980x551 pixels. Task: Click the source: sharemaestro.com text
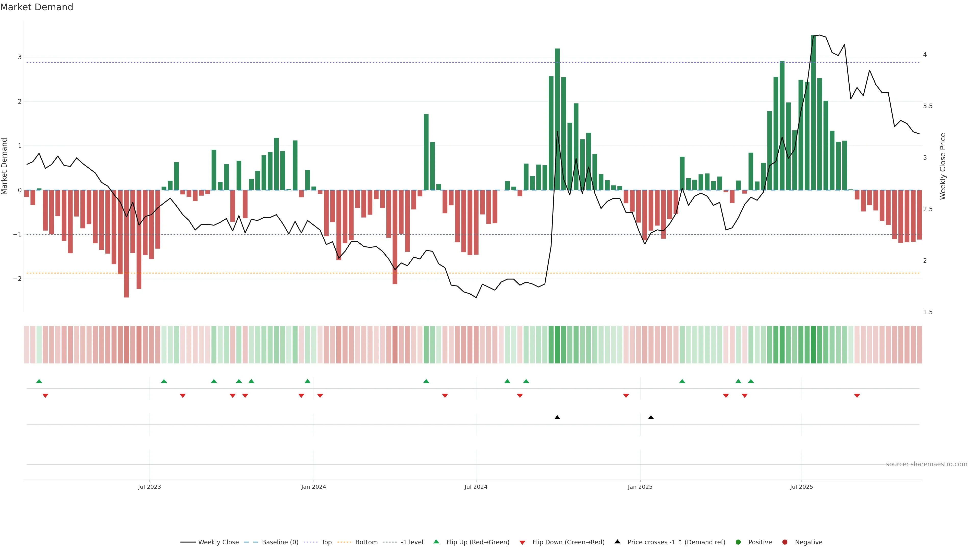[926, 464]
